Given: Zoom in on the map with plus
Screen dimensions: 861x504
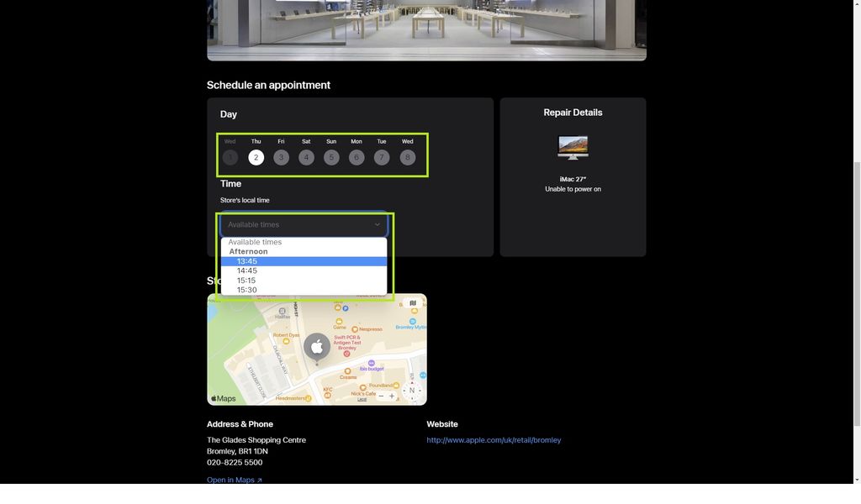Looking at the screenshot, I should tap(392, 396).
